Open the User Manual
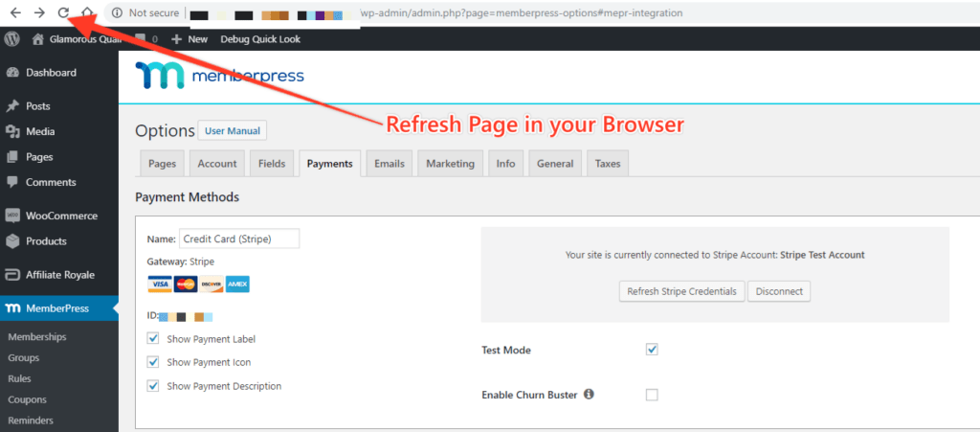 (x=233, y=131)
